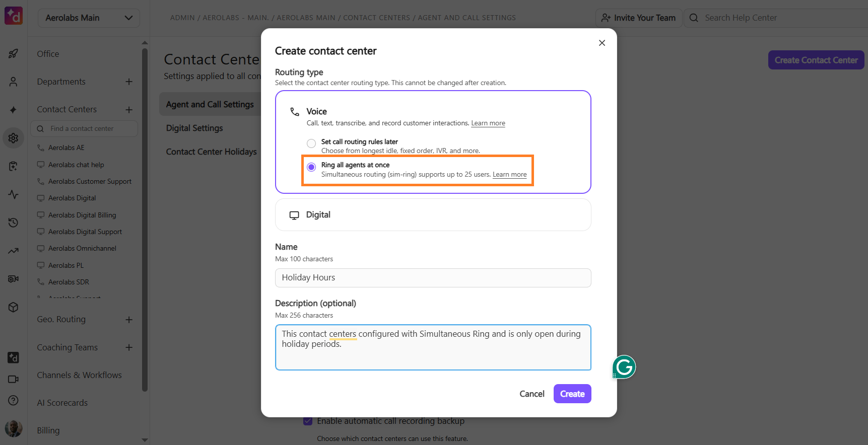The width and height of the screenshot is (868, 445).
Task: Open the activity pulse sidebar icon
Action: tap(14, 194)
